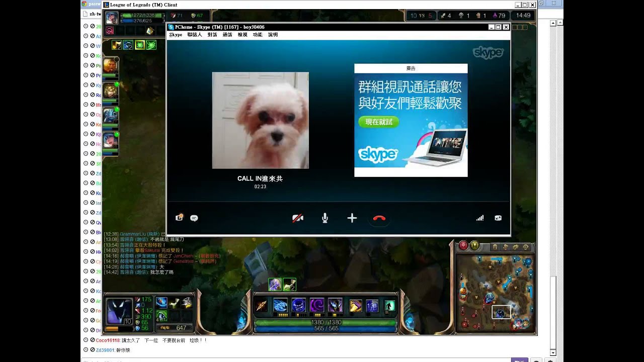Open the Skype contacts panel icon
This screenshot has height=362, width=644.
click(179, 218)
